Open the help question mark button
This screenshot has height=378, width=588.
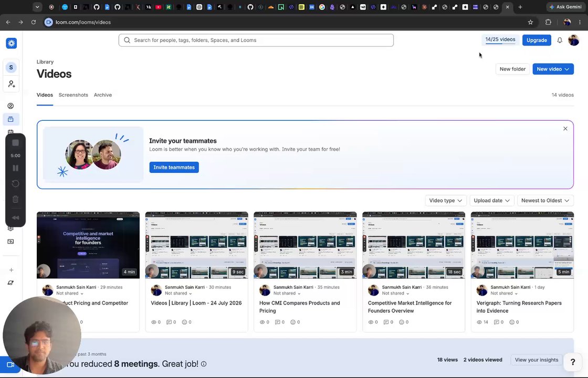pos(573,362)
